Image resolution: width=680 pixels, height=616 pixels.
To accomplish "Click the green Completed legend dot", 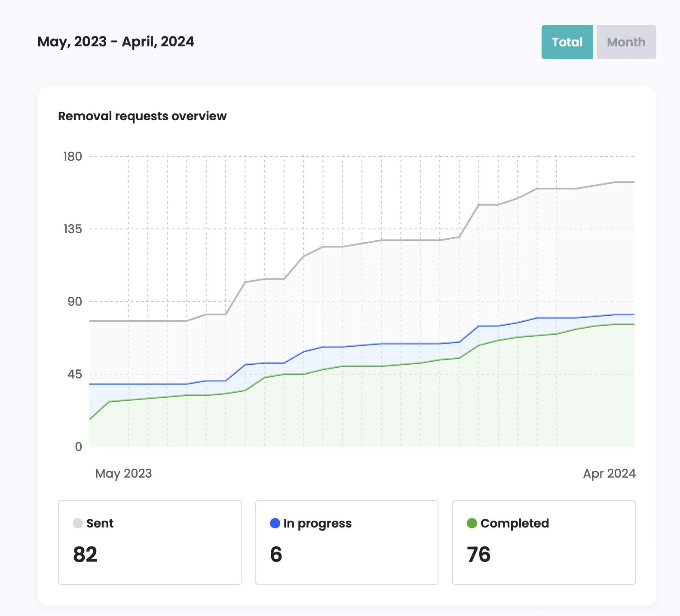I will pyautogui.click(x=472, y=523).
